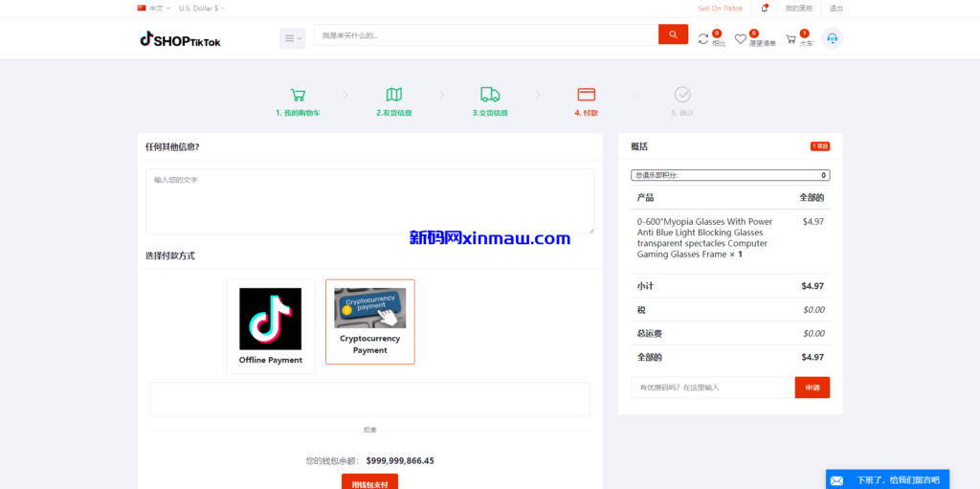Click the customer support headset icon
The height and width of the screenshot is (489, 980).
[x=832, y=38]
